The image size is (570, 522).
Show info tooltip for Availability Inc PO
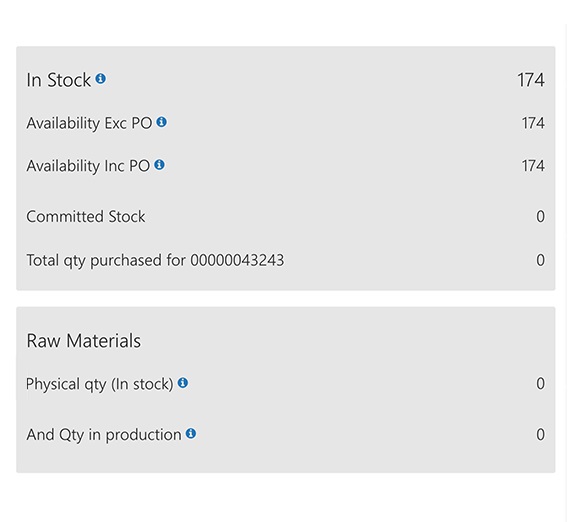click(160, 165)
